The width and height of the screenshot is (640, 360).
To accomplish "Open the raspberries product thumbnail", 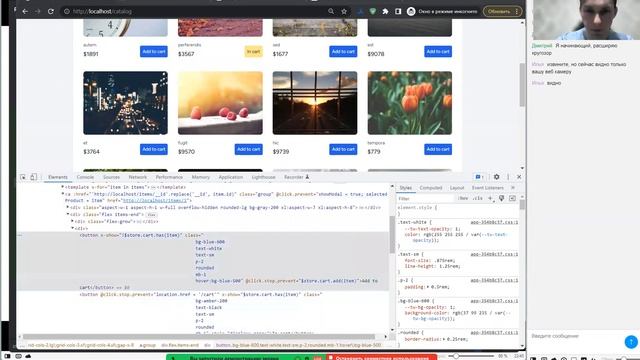I will (220, 103).
